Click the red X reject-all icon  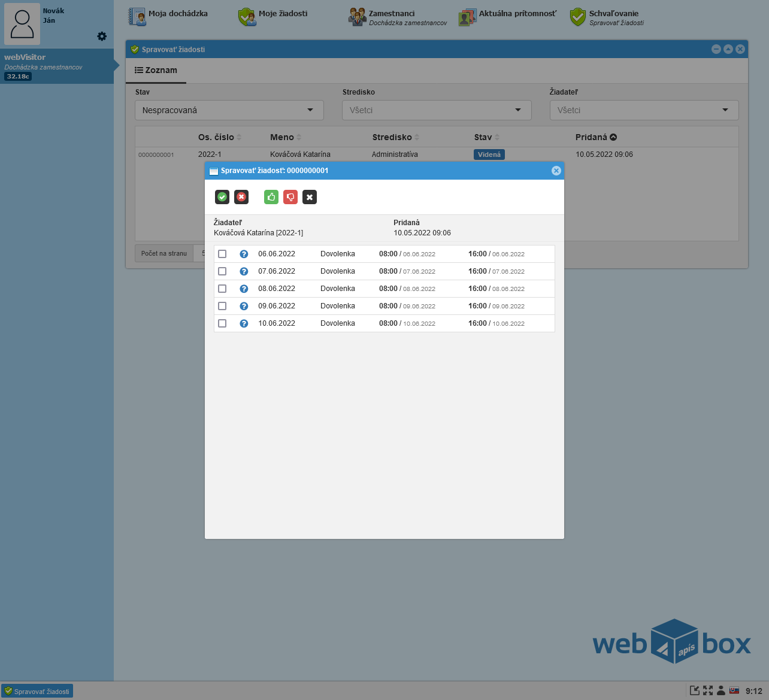[x=241, y=197]
